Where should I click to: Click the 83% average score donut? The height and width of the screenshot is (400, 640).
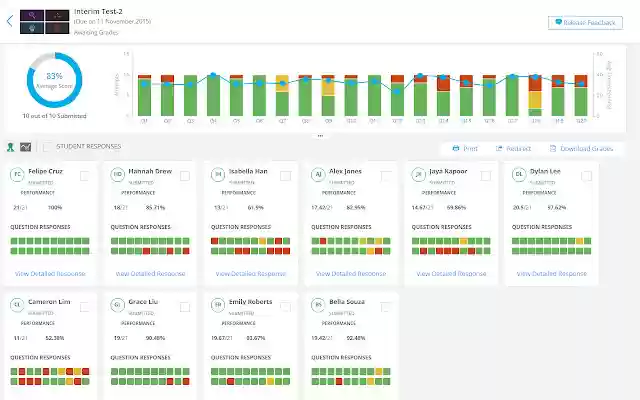point(54,80)
